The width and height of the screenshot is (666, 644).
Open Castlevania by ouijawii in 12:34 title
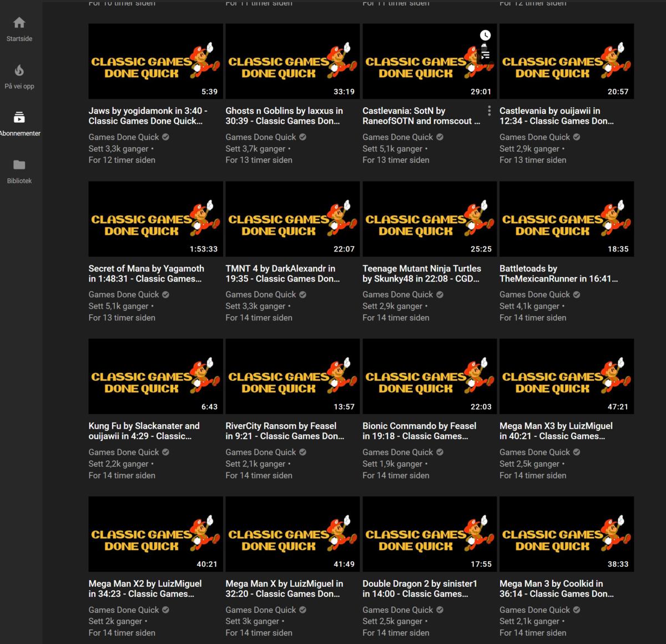557,116
